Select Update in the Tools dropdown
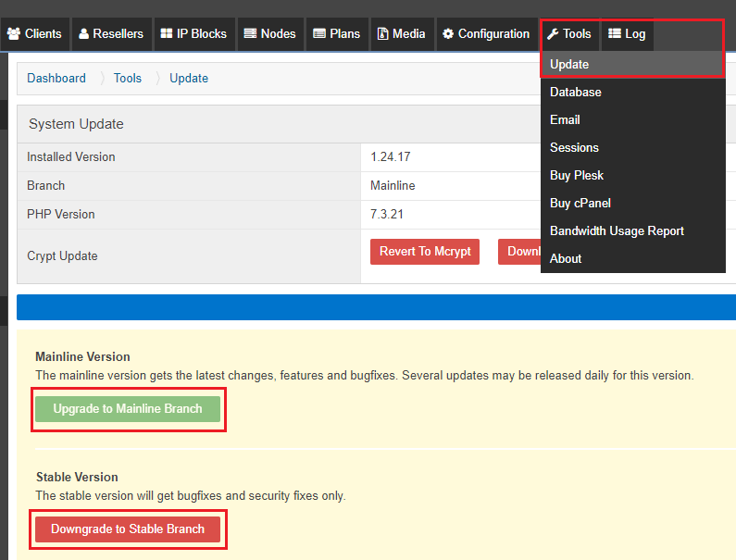 coord(632,64)
